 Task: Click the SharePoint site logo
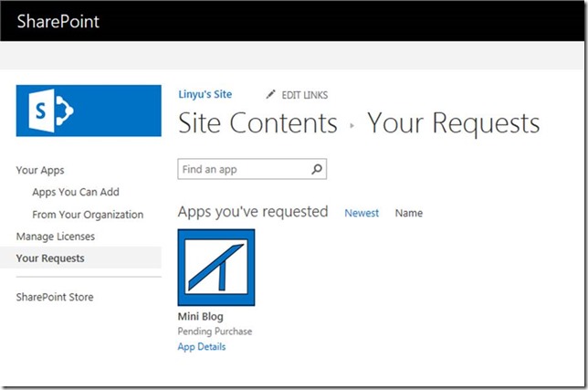click(89, 111)
